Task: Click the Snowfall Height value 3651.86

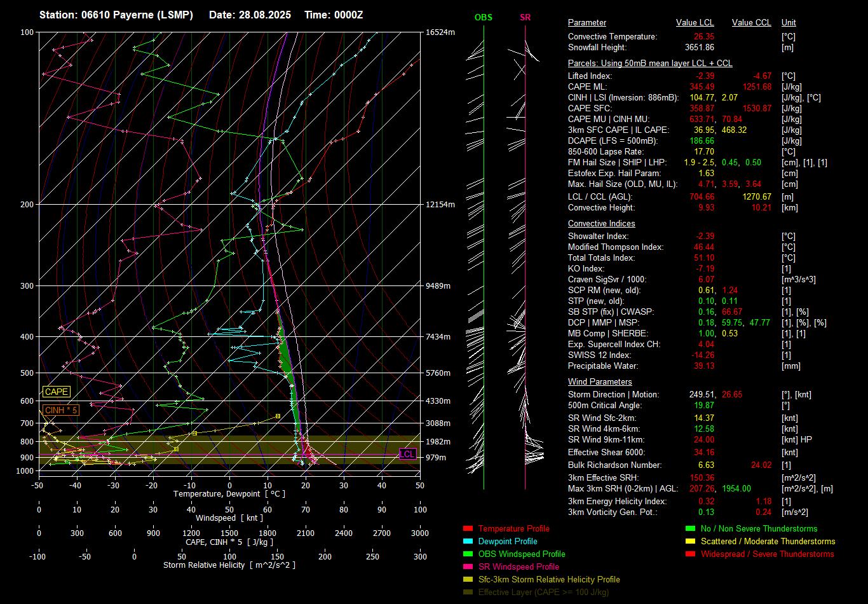Action: point(700,48)
